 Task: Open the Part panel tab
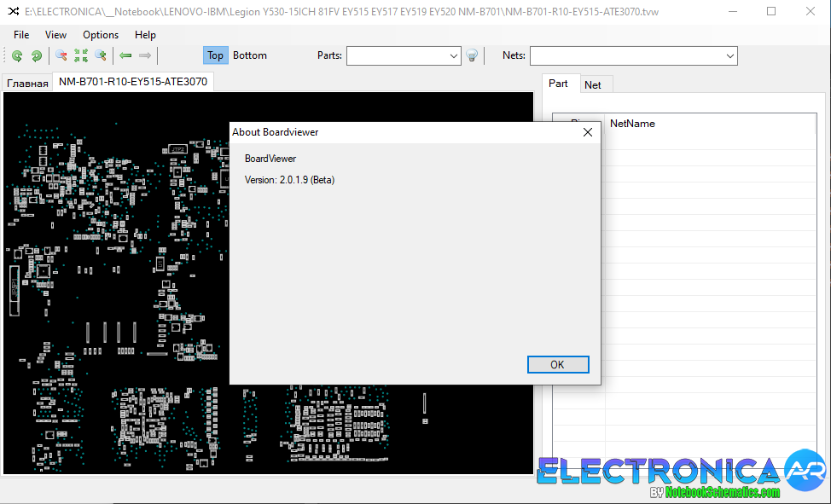(x=558, y=84)
